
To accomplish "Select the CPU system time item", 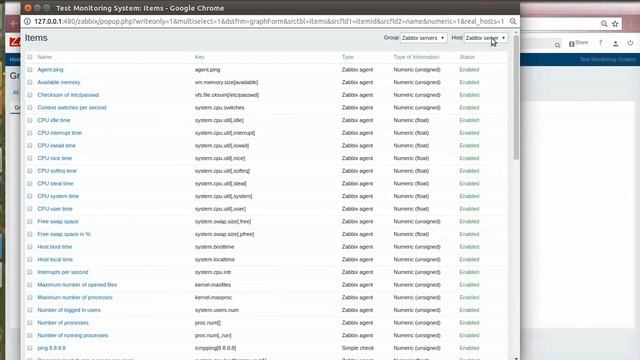I will [x=58, y=196].
